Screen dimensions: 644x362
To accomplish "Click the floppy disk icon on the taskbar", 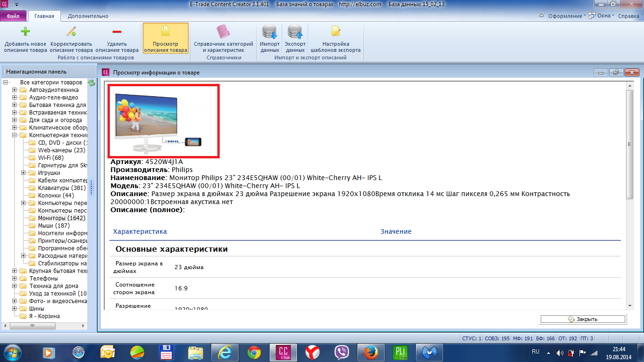I will [x=166, y=353].
